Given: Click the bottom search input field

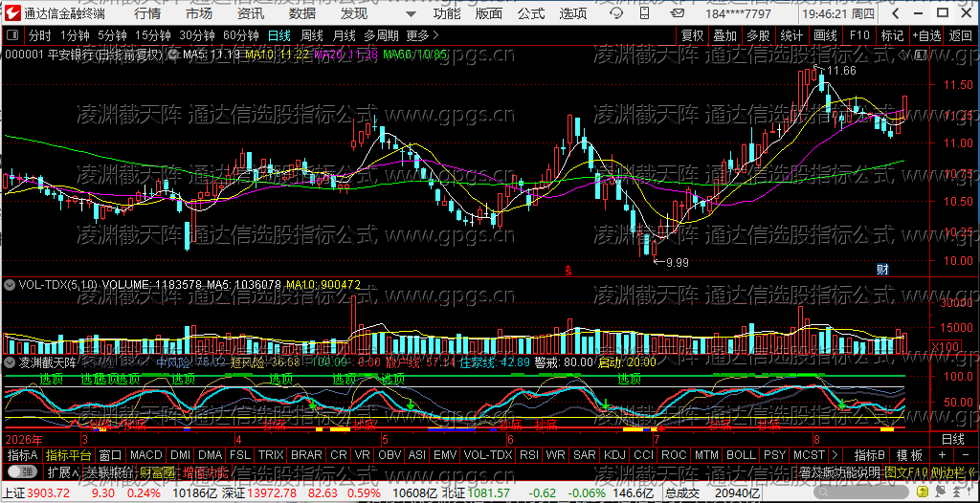Looking at the screenshot, I should click(861, 492).
